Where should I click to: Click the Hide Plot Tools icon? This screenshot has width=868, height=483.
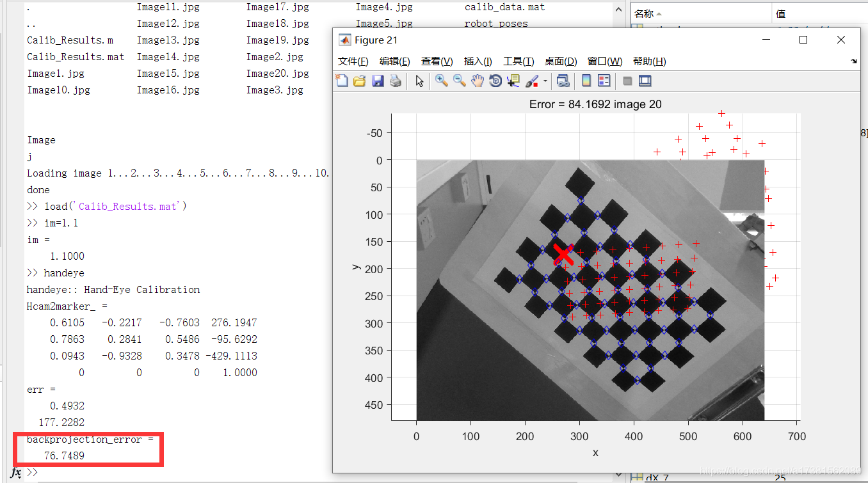(x=627, y=81)
